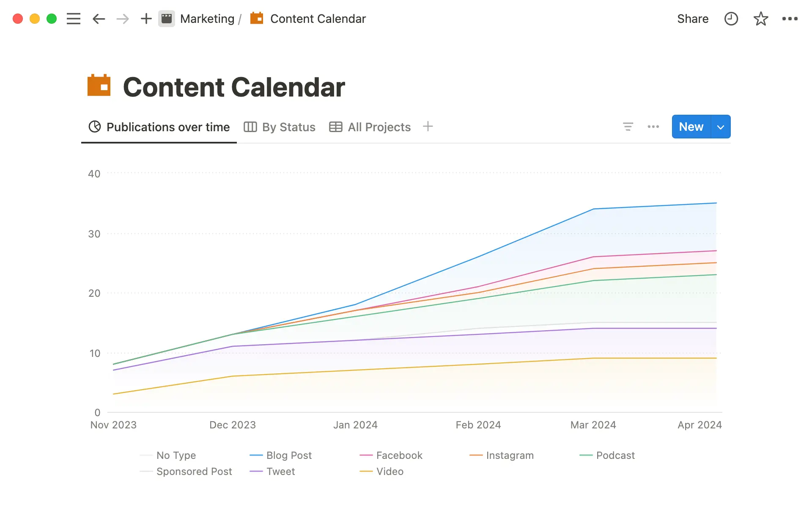Favorite this page with the star icon
The width and height of the screenshot is (812, 508).
tap(761, 19)
